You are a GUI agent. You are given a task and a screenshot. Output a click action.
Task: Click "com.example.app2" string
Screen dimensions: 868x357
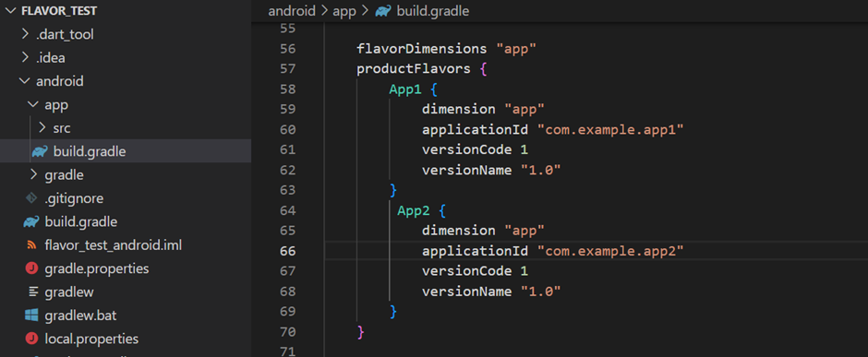click(611, 251)
